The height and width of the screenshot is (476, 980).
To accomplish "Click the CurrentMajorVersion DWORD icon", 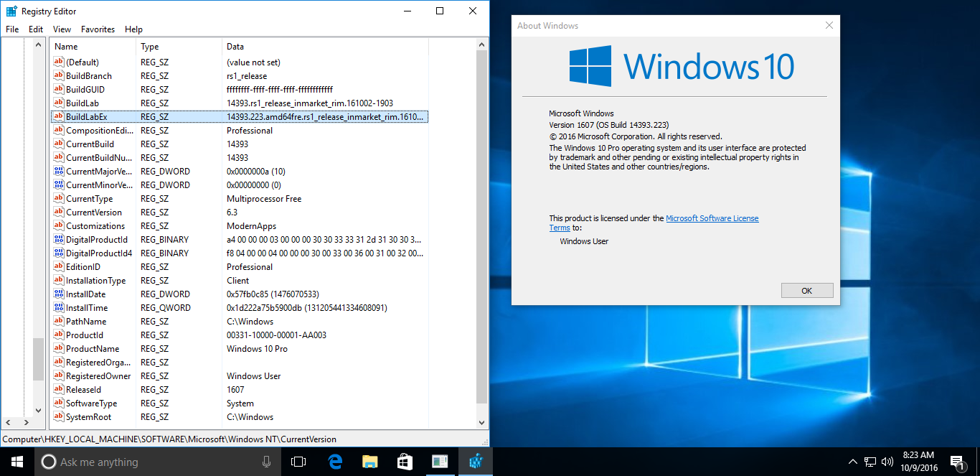I will (x=59, y=172).
